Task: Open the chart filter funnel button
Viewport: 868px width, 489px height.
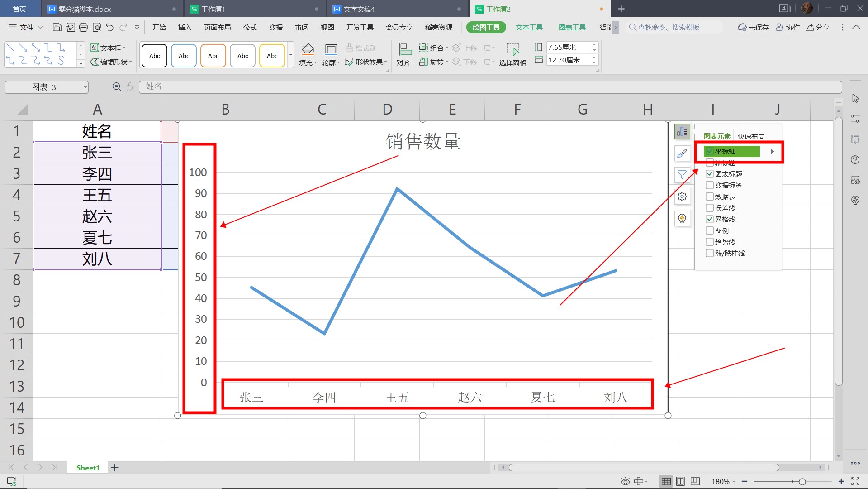Action: tap(682, 175)
